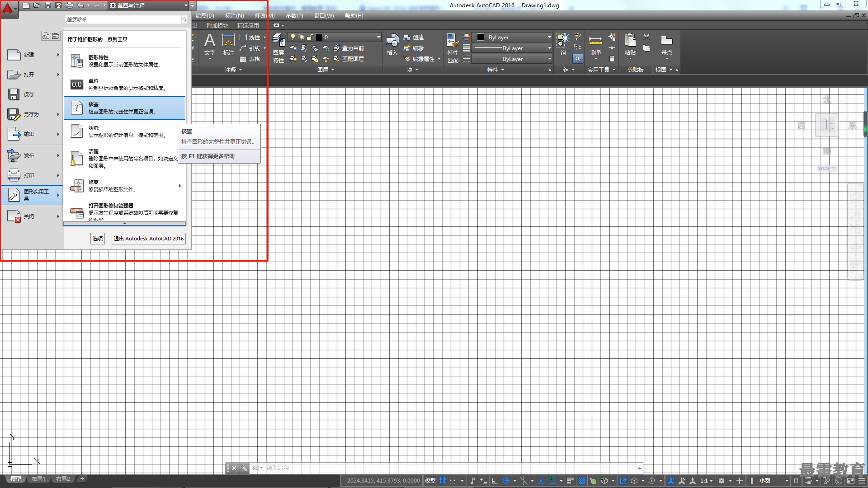
Task: Click the layer 0 black color square
Action: [319, 38]
